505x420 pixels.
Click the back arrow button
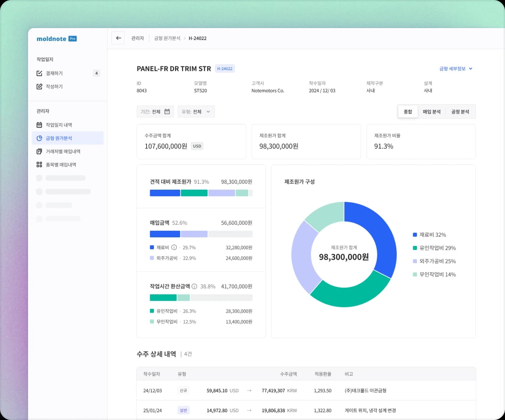point(118,38)
